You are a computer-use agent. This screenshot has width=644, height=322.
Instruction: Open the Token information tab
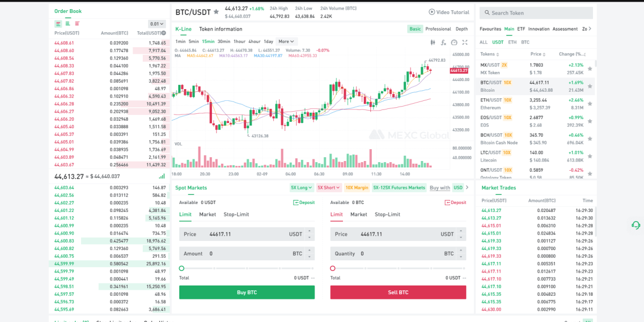tap(221, 29)
